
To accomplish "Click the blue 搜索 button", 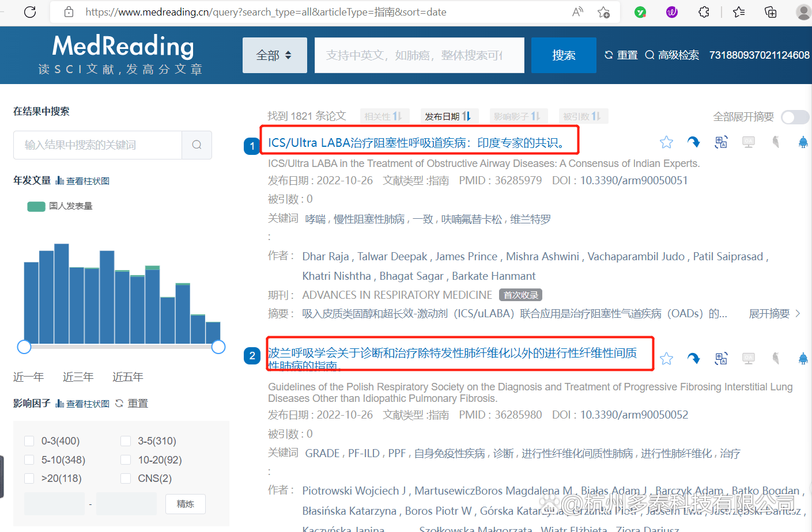I will (x=564, y=55).
